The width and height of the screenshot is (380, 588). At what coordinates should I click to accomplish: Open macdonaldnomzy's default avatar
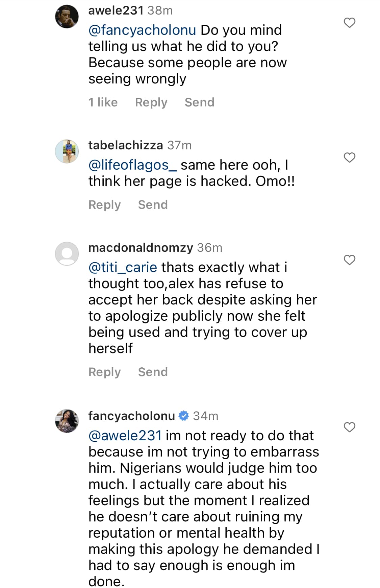(x=67, y=253)
